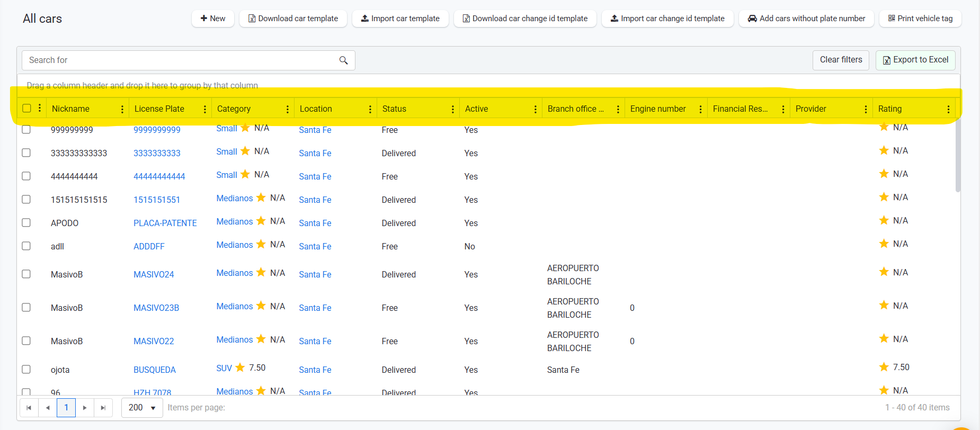Open Small category in 999999999 row
The height and width of the screenshot is (430, 980).
(227, 129)
